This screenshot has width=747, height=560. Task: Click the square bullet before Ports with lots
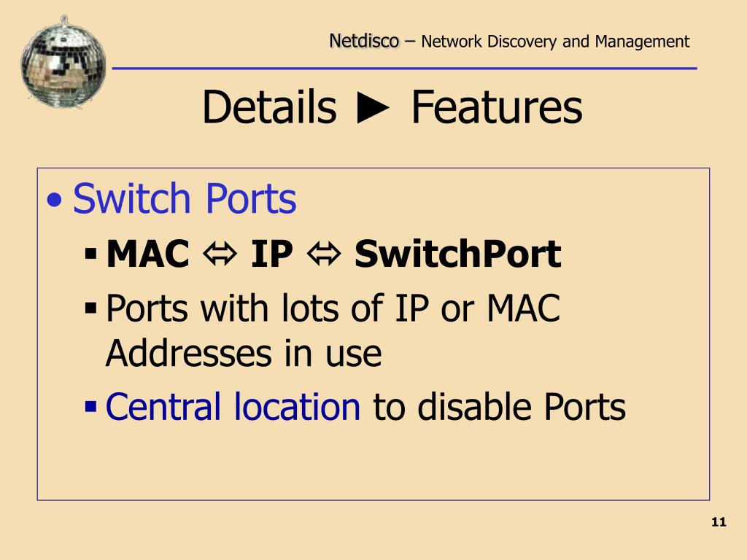click(x=90, y=308)
